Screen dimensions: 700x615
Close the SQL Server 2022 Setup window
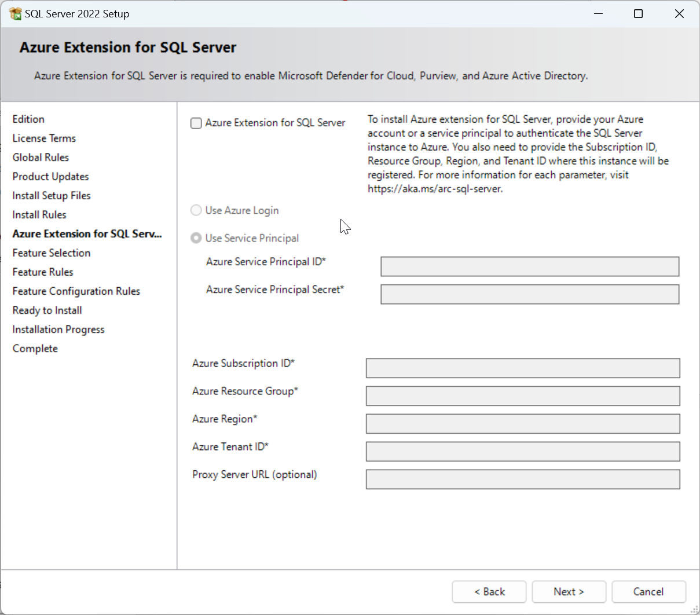coord(680,13)
